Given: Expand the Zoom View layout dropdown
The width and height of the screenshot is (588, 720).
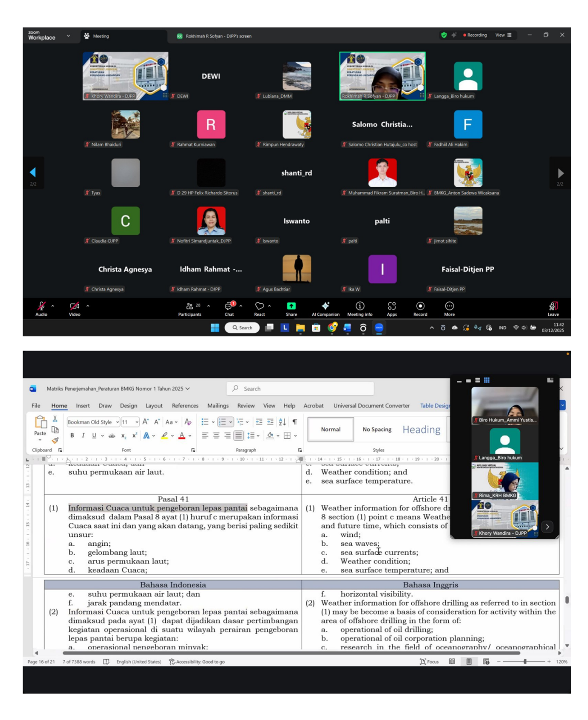Looking at the screenshot, I should (503, 35).
